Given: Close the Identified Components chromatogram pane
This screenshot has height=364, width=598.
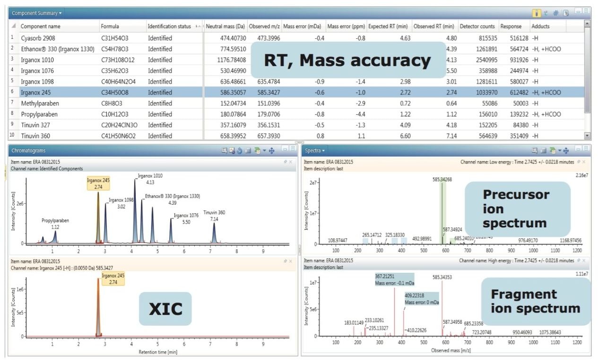Looking at the screenshot, I should click(x=291, y=162).
